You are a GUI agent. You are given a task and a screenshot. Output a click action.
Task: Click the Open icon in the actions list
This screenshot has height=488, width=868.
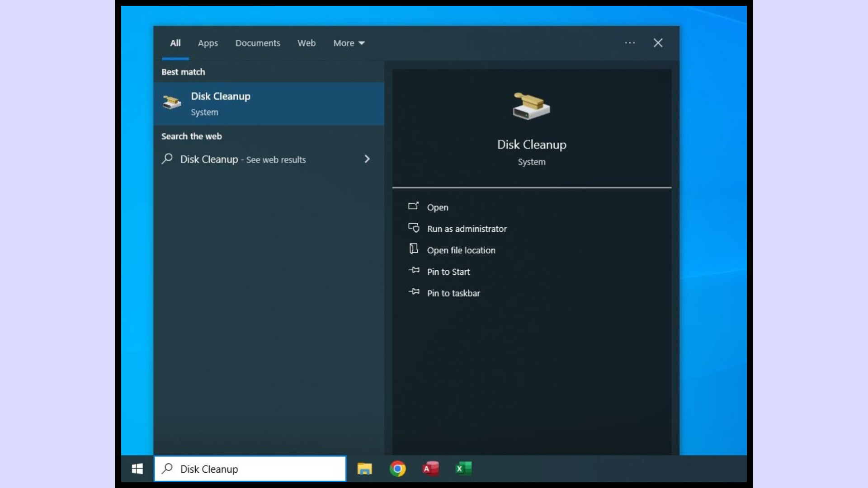[x=413, y=206]
